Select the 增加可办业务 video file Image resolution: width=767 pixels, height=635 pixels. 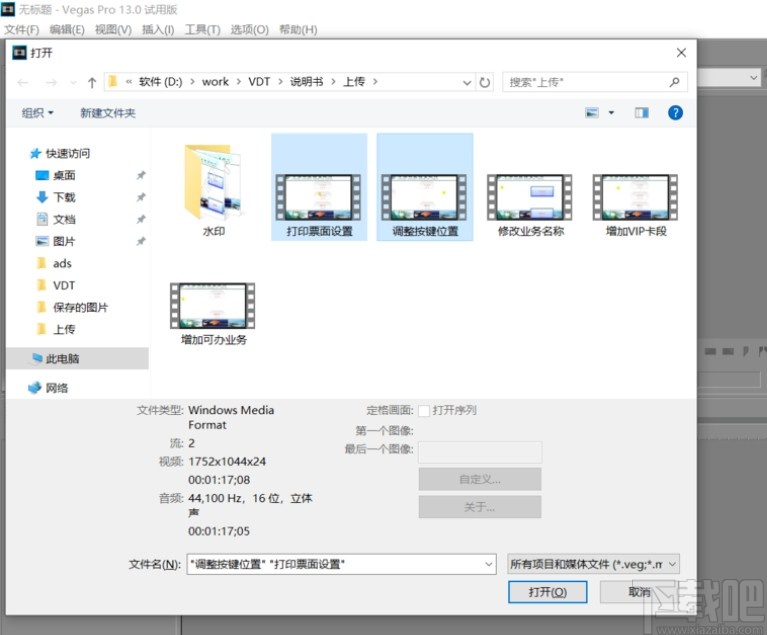pos(213,313)
